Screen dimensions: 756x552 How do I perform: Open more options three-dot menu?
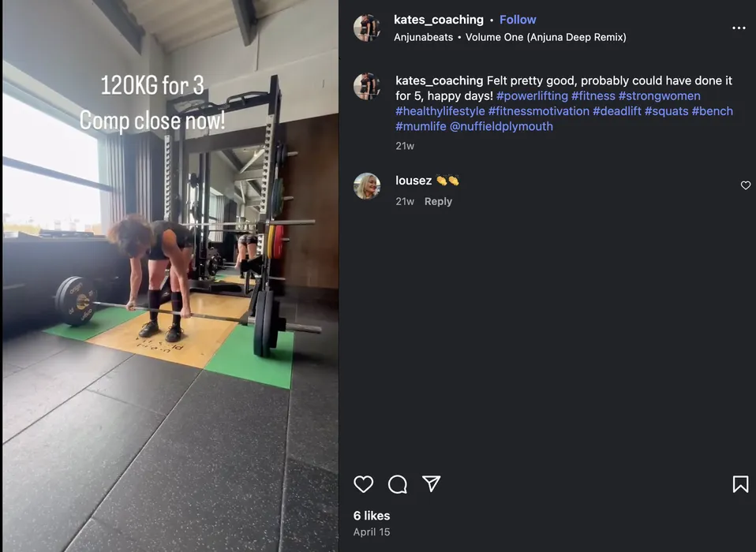point(739,28)
